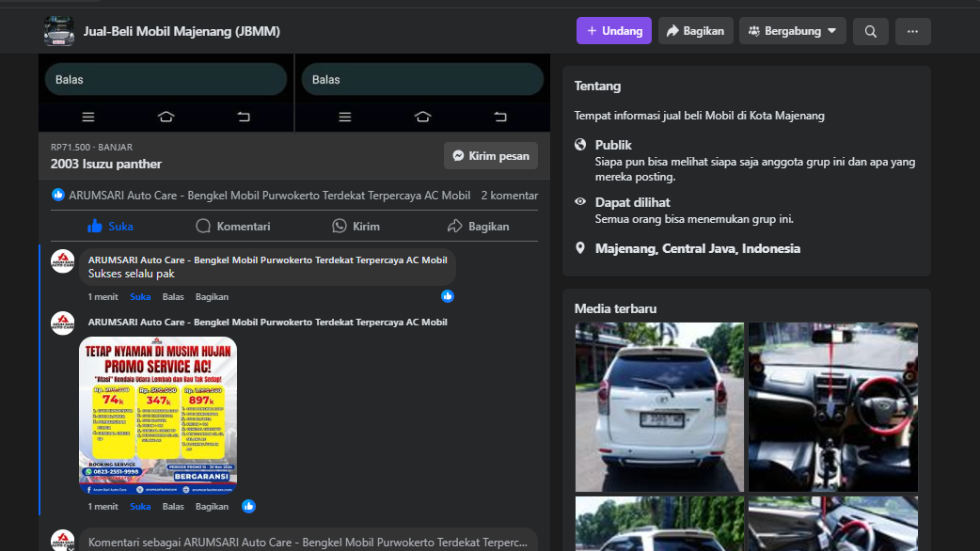Click the Undang invite button
The image size is (980, 551).
point(614,31)
